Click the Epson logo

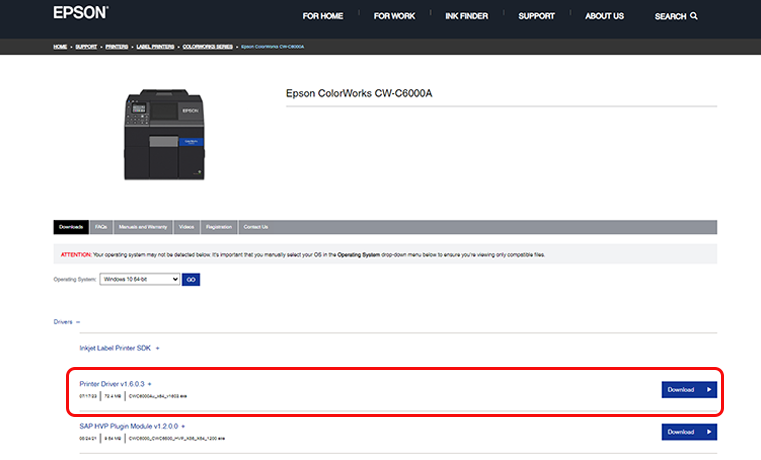[x=81, y=13]
